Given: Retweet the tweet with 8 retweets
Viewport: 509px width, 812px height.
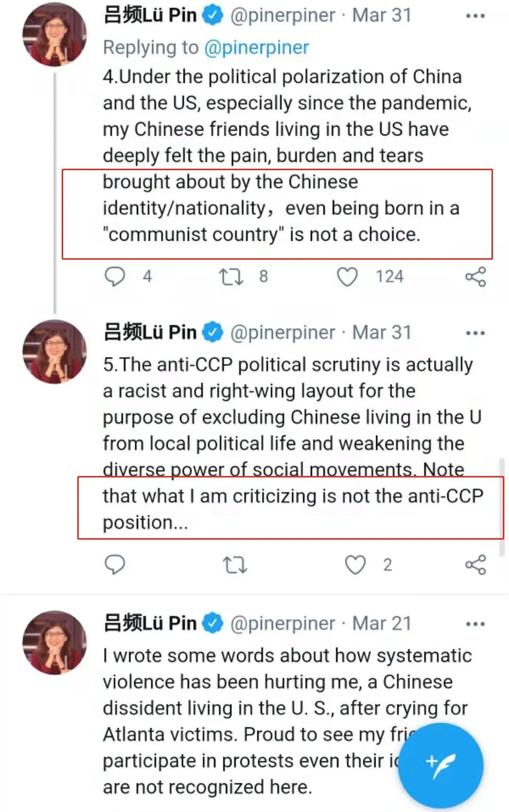Looking at the screenshot, I should click(231, 277).
